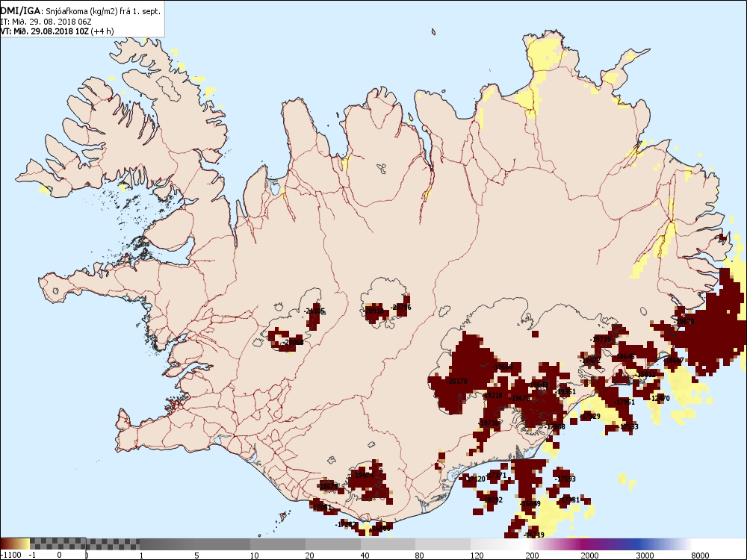Pick the dark red segment of the legend bar
The height and width of the screenshot is (560, 747).
6,544
